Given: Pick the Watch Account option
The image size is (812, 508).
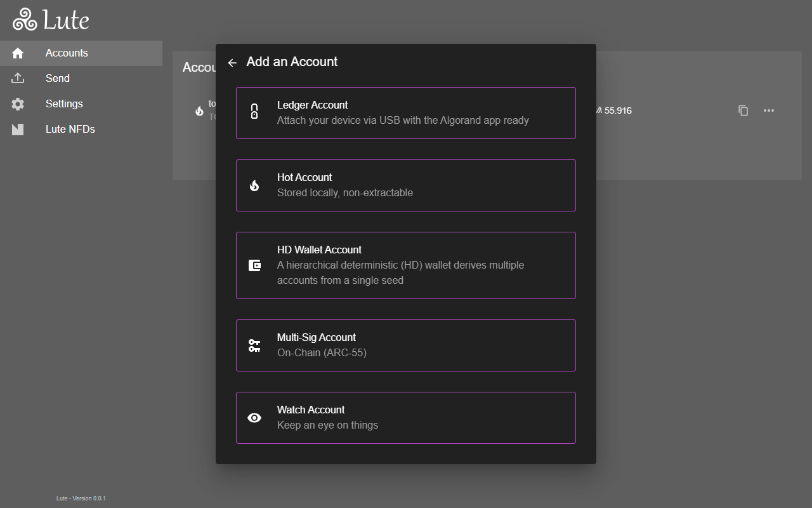Looking at the screenshot, I should tap(405, 418).
